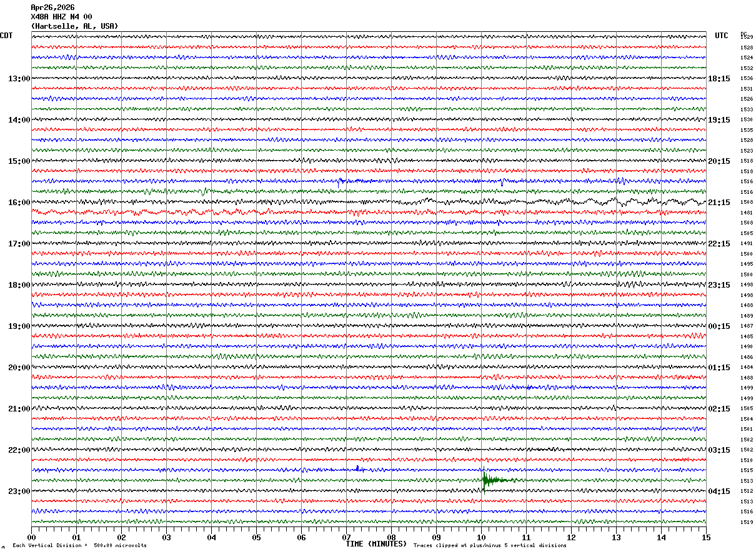Viewport: 756px width, 554px height.
Task: Click the 21:15 UTC time label
Action: 719,203
